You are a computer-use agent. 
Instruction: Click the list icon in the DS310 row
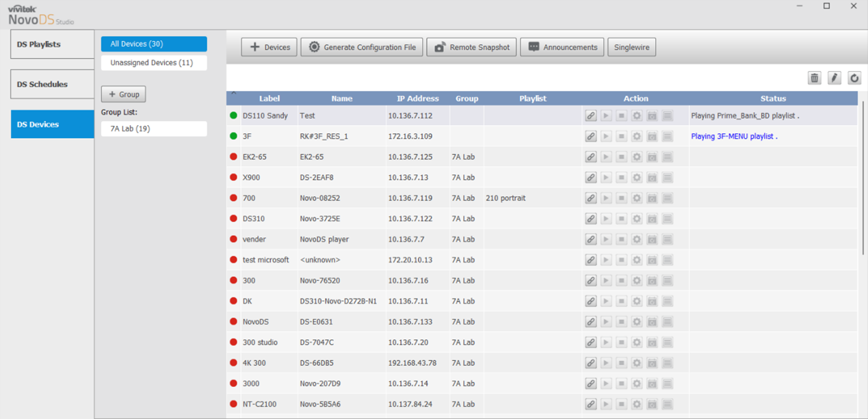coord(668,219)
